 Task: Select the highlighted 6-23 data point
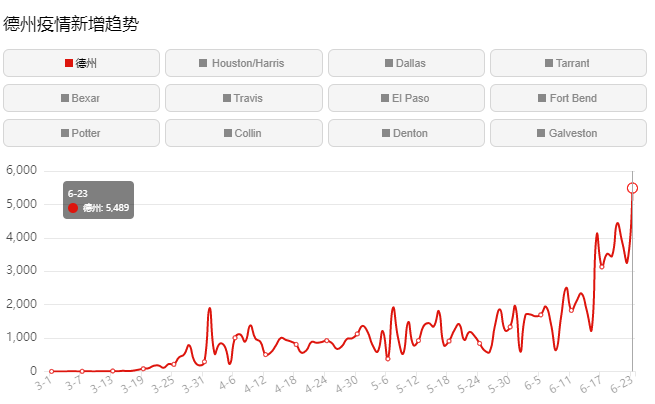[x=632, y=188]
